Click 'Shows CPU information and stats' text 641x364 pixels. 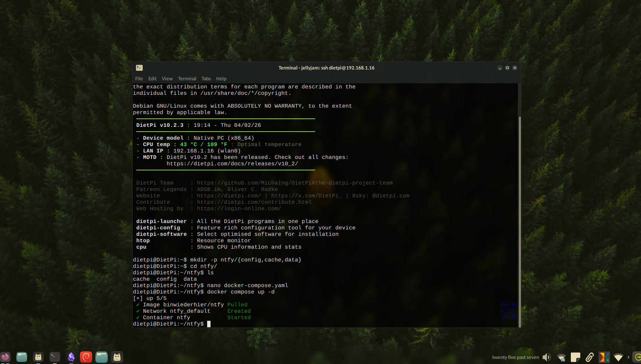tap(249, 247)
